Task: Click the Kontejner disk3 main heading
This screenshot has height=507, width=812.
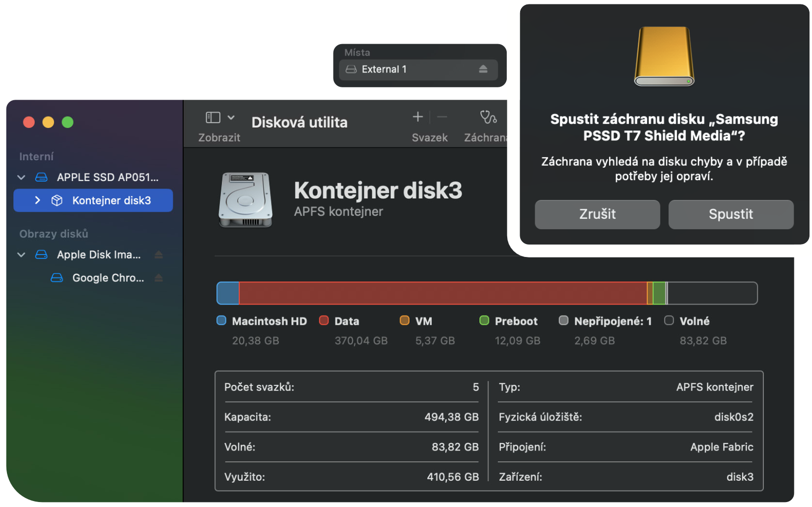Action: coord(378,190)
